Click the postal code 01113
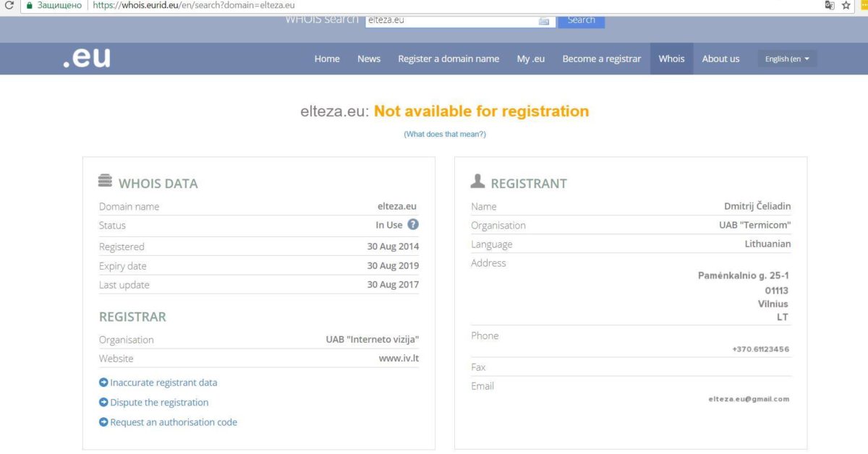This screenshot has height=454, width=868. (x=777, y=291)
